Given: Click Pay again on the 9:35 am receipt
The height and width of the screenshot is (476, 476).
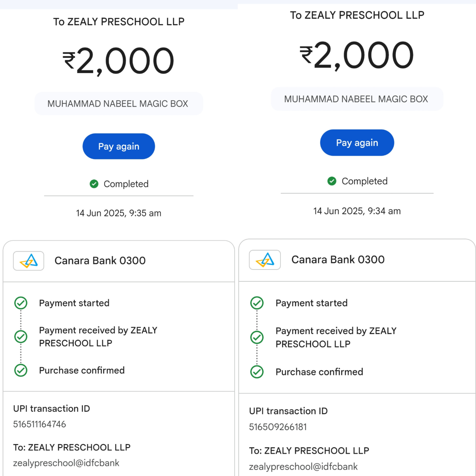Looking at the screenshot, I should point(119,146).
